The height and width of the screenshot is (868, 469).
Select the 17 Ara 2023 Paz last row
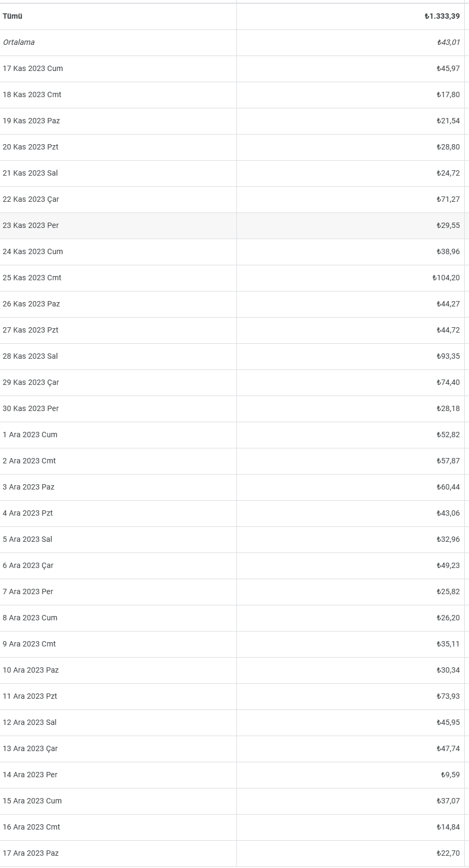(x=234, y=854)
